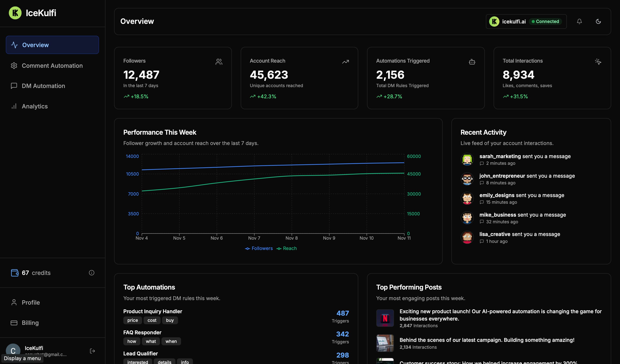Screen dimensions: 620x364
Task: Click the Followers card people icon
Action: pos(219,62)
